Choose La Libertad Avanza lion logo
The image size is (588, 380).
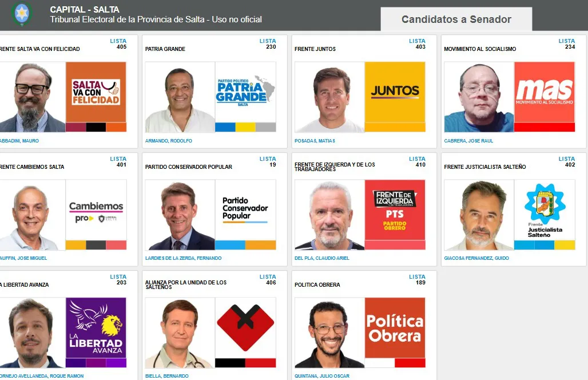[96, 328]
